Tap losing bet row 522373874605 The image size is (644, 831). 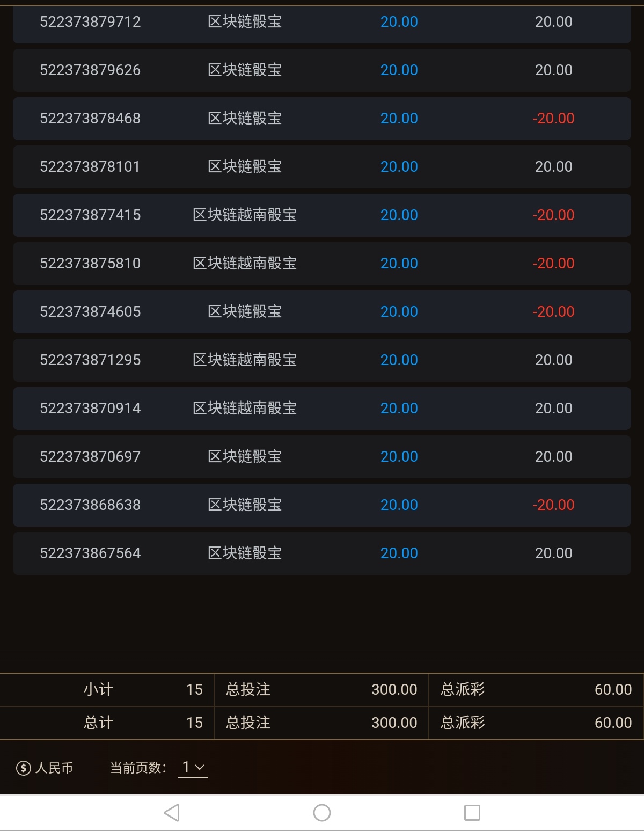(x=322, y=312)
